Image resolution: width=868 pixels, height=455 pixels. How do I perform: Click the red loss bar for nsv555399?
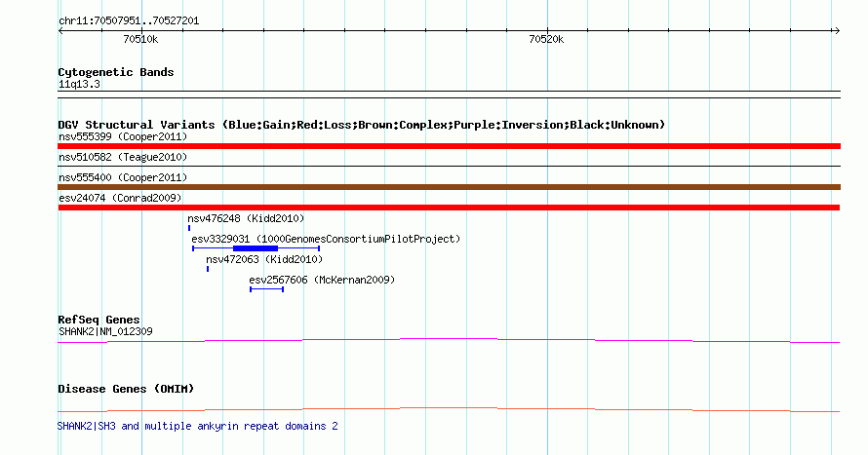click(449, 146)
